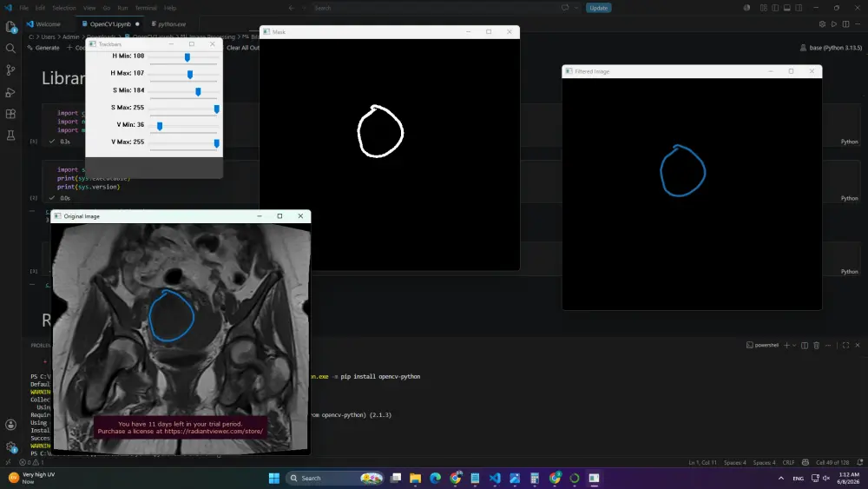Viewport: 868px width, 489px height.
Task: Open the Copilot icon in title bar
Action: point(746,8)
